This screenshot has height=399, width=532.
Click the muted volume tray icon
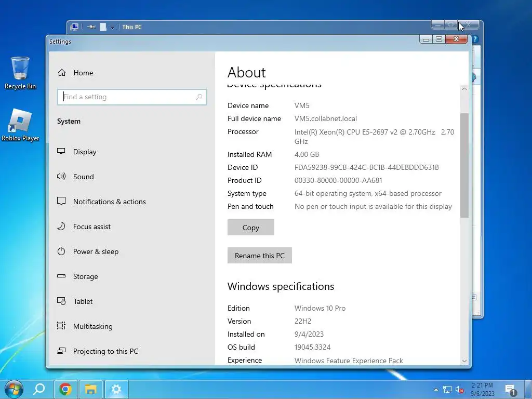[x=460, y=390]
